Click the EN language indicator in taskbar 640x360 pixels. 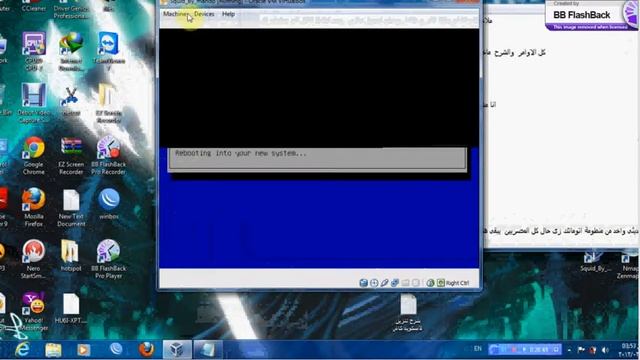(x=478, y=349)
